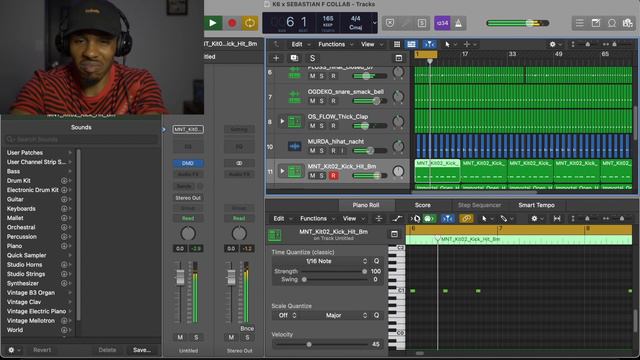Click the duplicate track icon
The height and width of the screenshot is (360, 640).
click(294, 58)
